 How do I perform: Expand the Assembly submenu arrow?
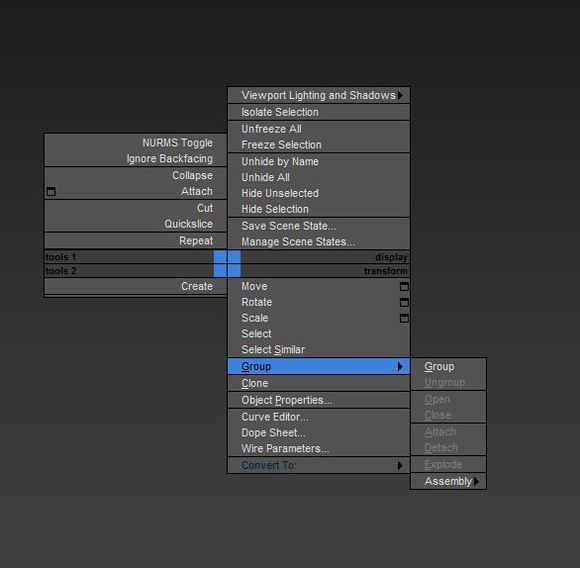coord(476,481)
